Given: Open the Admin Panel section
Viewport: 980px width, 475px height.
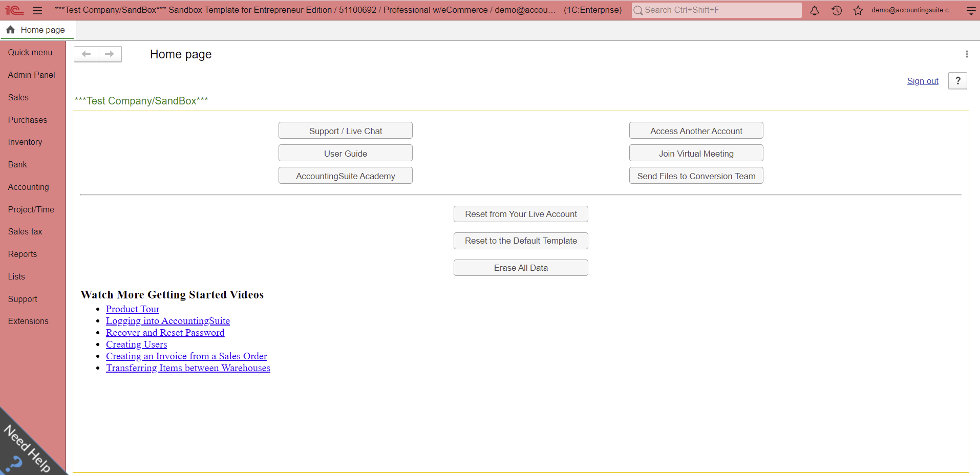Looking at the screenshot, I should pyautogui.click(x=32, y=75).
